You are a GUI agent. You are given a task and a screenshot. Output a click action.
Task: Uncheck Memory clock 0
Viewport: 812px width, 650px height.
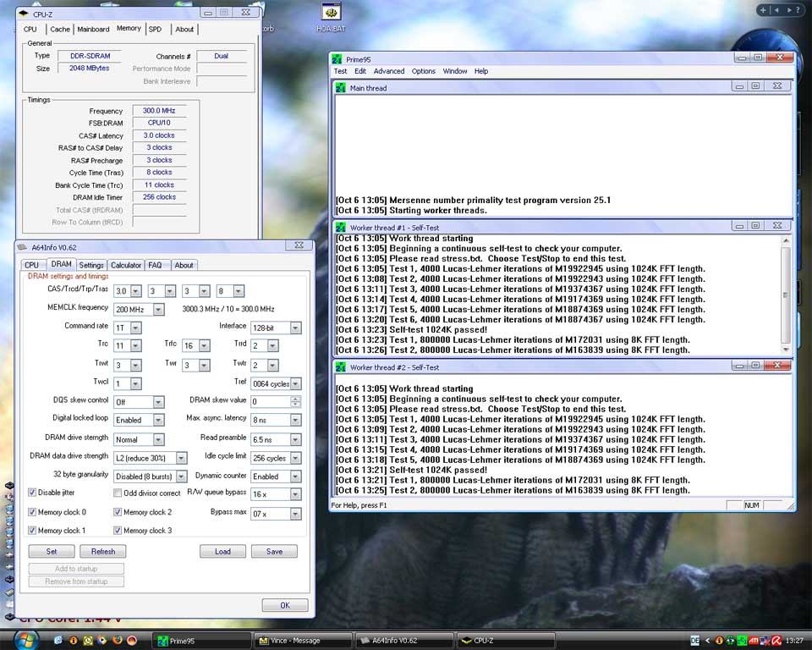32,511
